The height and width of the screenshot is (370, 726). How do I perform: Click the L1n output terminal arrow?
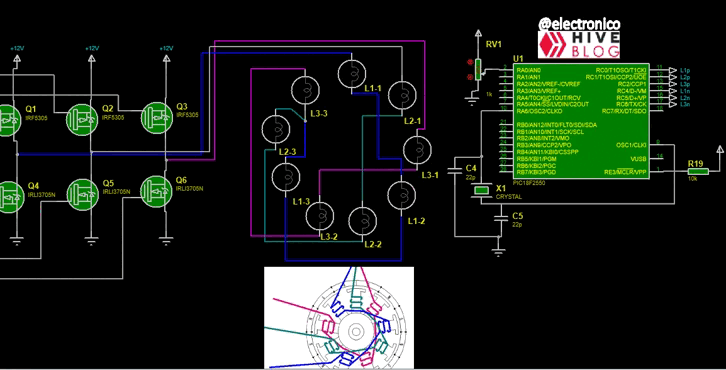[x=672, y=91]
